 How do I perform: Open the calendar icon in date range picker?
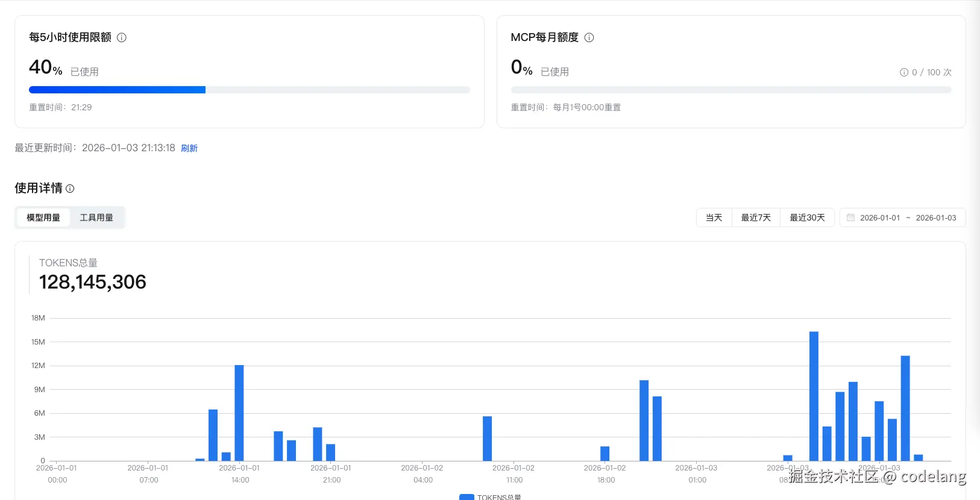[850, 217]
